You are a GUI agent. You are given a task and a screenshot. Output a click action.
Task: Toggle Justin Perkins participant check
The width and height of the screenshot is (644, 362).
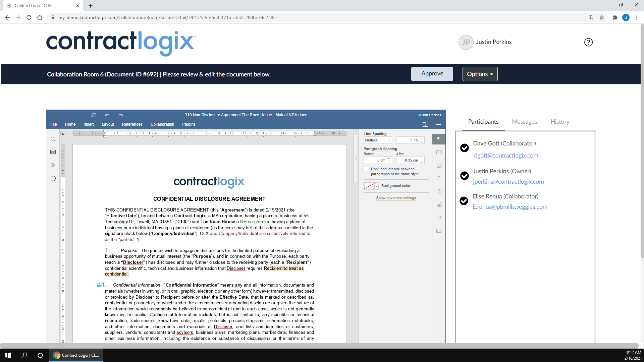pos(464,176)
